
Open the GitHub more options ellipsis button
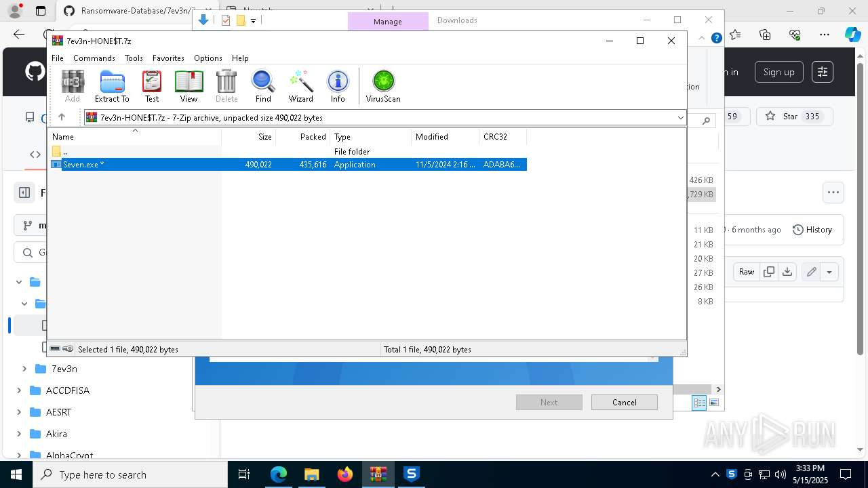(x=833, y=192)
